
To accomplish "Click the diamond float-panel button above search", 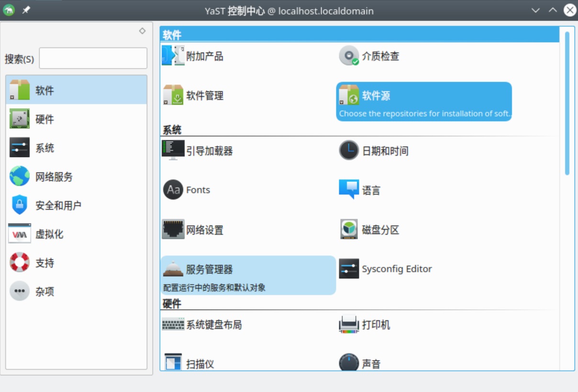I will [142, 31].
